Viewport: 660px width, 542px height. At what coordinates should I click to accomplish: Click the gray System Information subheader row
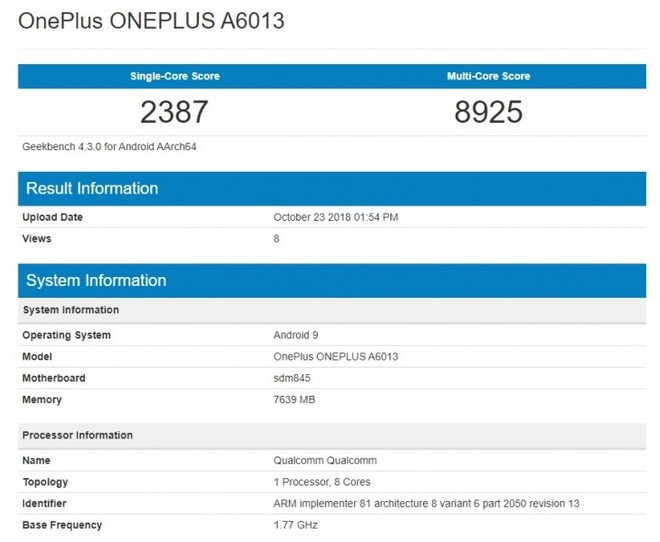point(332,311)
